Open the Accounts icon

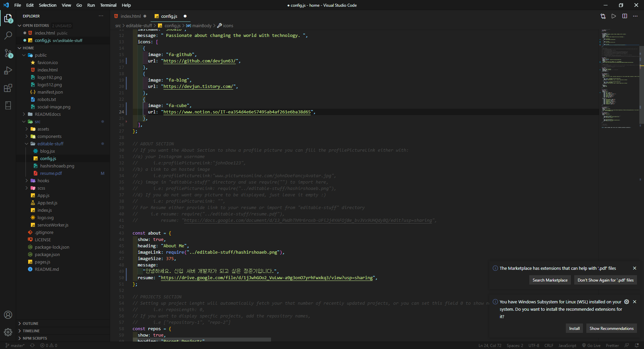(8, 315)
